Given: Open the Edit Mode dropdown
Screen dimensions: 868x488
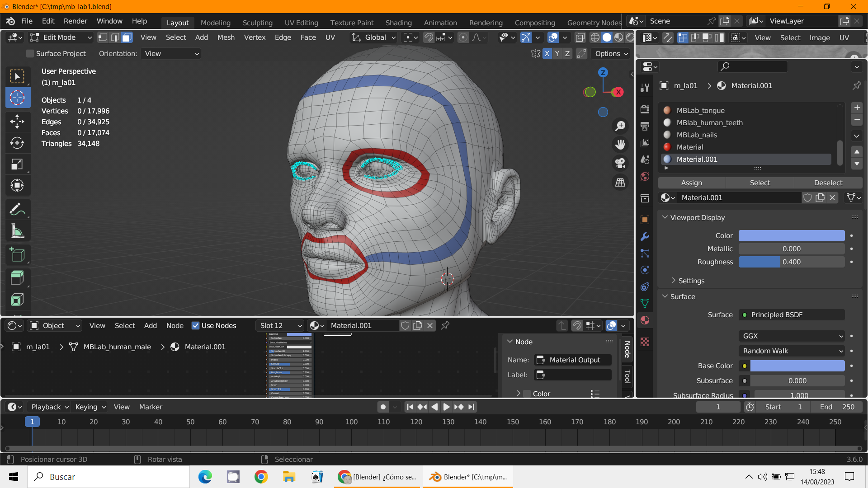Looking at the screenshot, I should coord(61,38).
